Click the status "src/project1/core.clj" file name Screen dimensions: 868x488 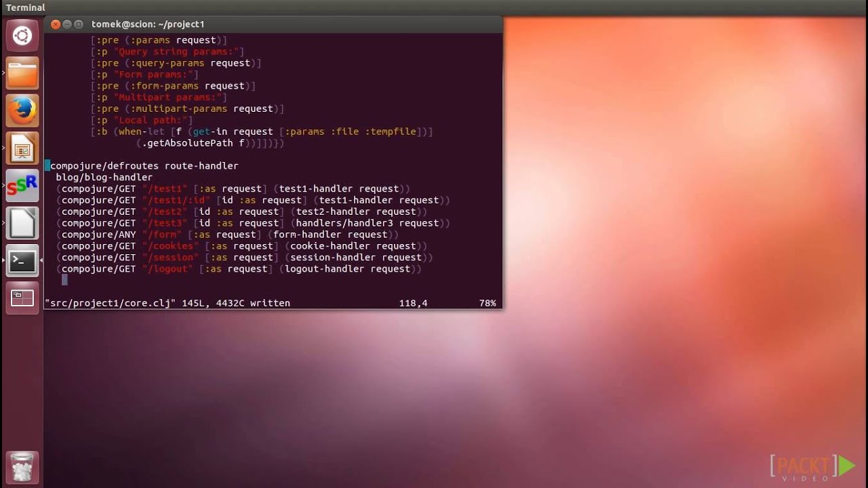pyautogui.click(x=111, y=304)
